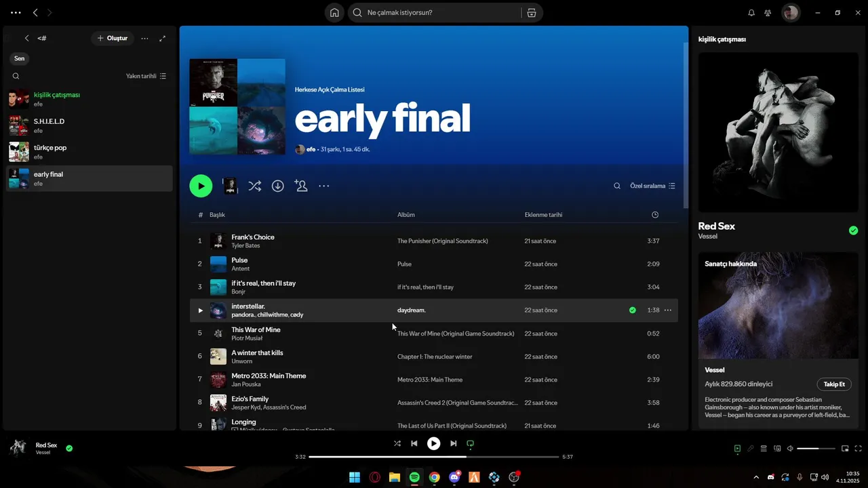Open File Explorer from the taskbar
Image resolution: width=868 pixels, height=488 pixels.
click(x=394, y=477)
